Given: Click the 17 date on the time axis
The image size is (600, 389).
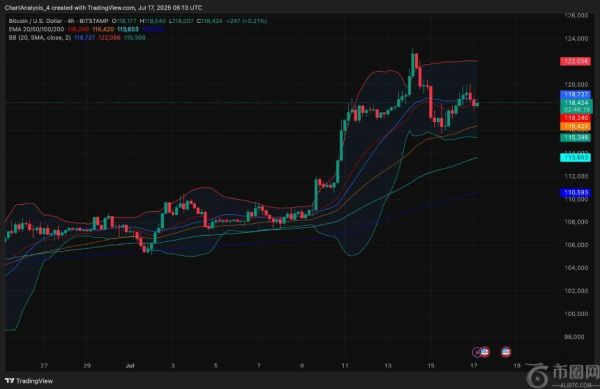Looking at the screenshot, I should click(x=474, y=366).
